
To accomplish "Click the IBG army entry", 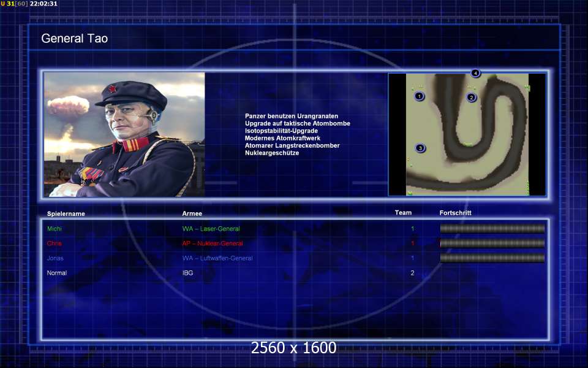I will click(x=187, y=273).
